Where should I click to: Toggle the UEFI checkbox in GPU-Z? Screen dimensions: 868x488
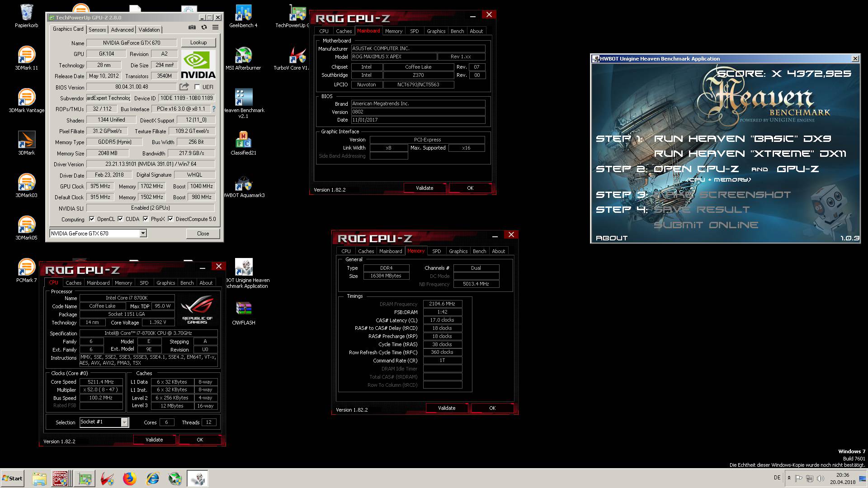click(197, 87)
